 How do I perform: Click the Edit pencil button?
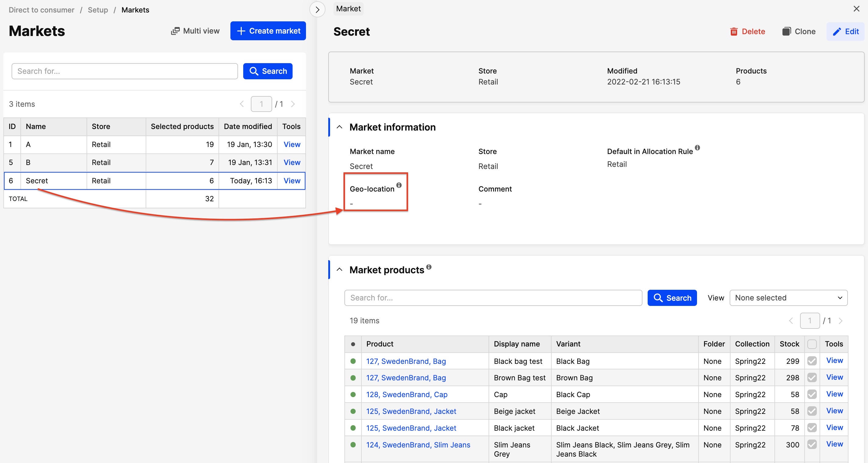(x=845, y=31)
